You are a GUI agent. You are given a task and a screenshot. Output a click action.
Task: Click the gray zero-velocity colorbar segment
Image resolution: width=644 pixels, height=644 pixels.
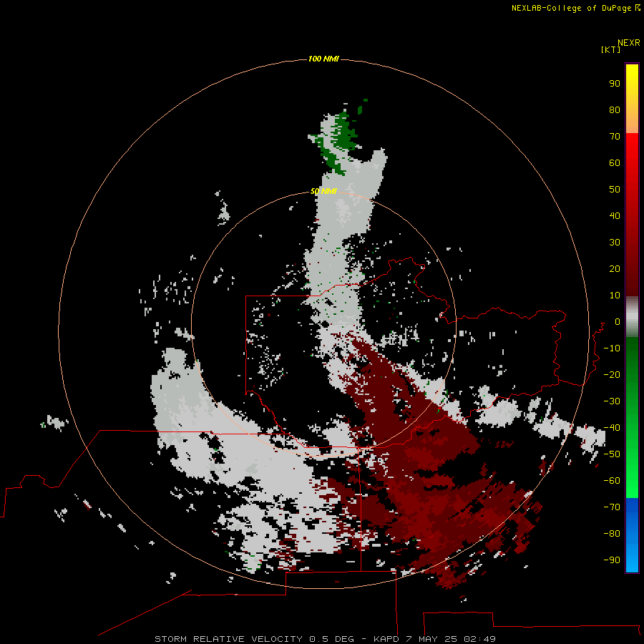pyautogui.click(x=632, y=317)
